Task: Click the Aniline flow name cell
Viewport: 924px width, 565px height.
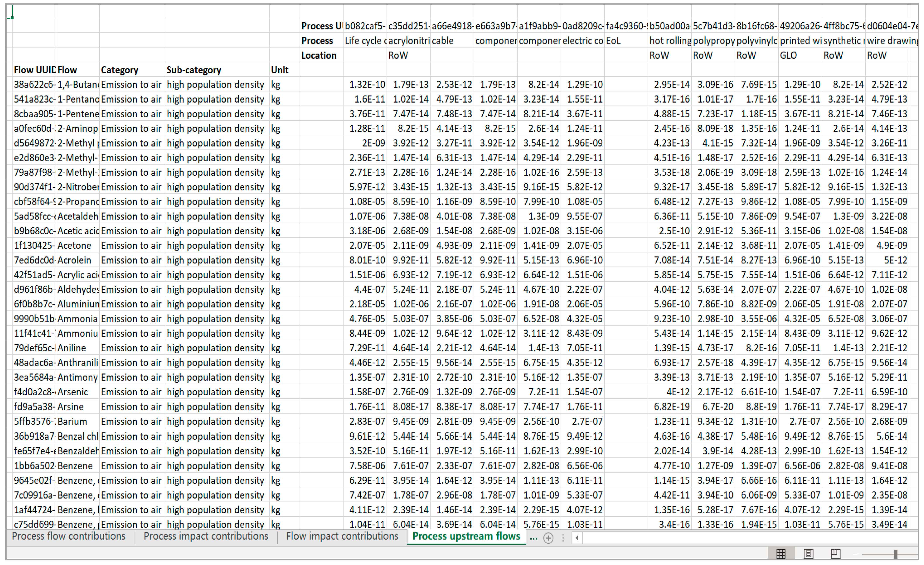Action: [x=78, y=348]
